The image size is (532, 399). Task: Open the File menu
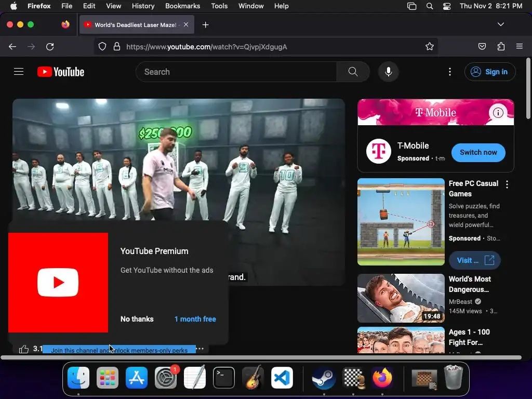(x=66, y=6)
